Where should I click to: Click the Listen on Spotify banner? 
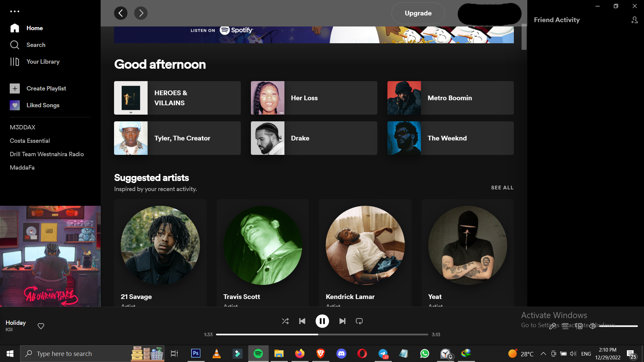314,35
